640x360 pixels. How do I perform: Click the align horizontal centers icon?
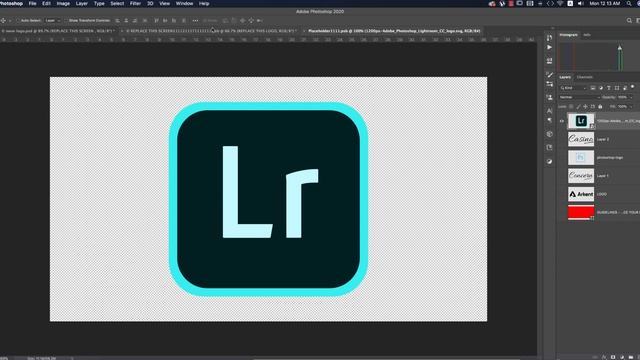tap(126, 20)
